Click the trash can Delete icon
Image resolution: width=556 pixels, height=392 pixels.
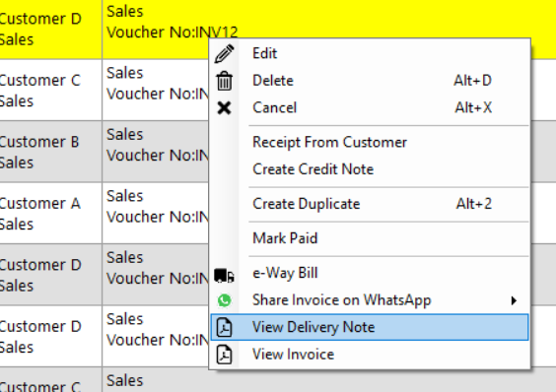tap(225, 81)
